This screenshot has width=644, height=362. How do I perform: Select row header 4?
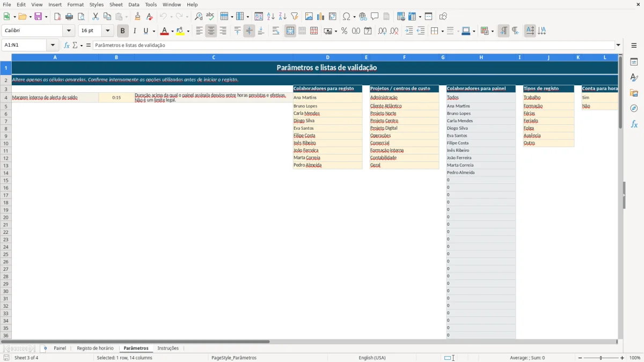pos(5,98)
